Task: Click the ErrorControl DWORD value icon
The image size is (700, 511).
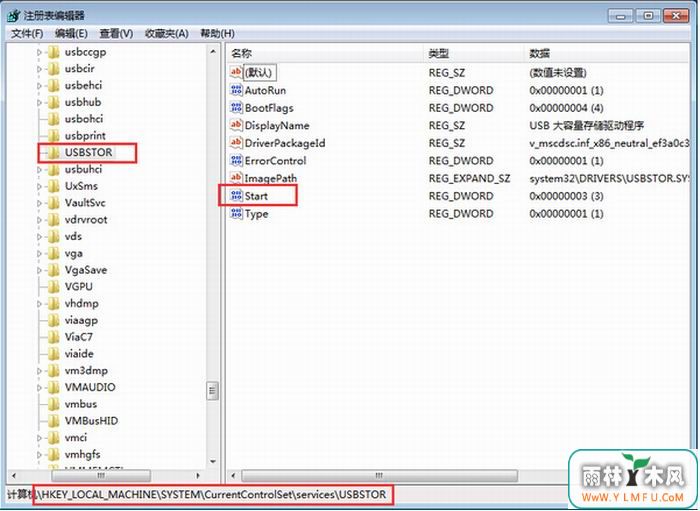Action: pyautogui.click(x=236, y=160)
